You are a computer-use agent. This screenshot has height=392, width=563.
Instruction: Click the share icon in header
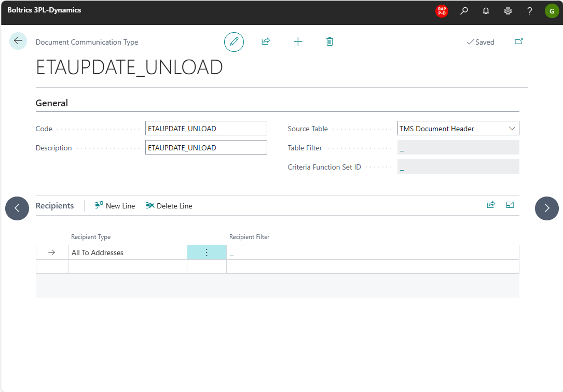[266, 41]
